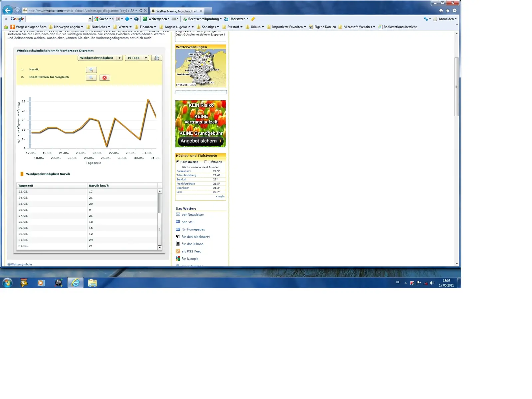
Task: Go back with the browser back arrow
Action: pyautogui.click(x=8, y=10)
